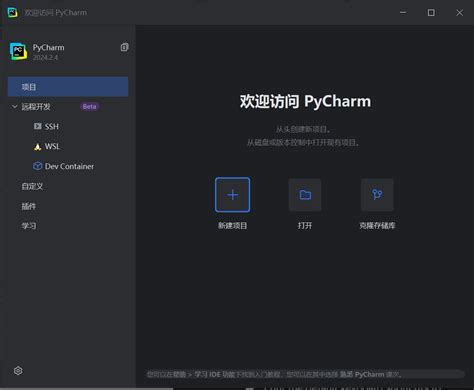Open settings gear at bottom left
The width and height of the screenshot is (474, 390).
[18, 371]
